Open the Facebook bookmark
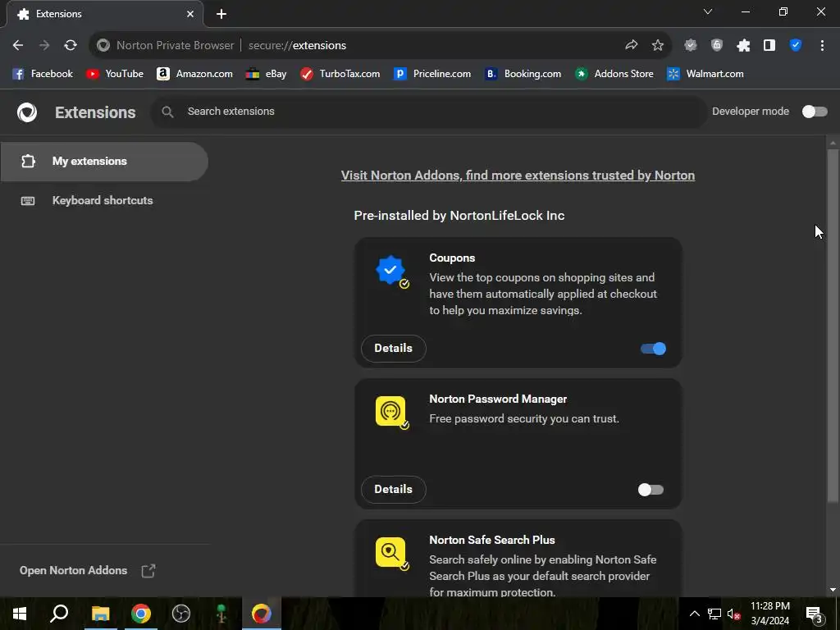This screenshot has height=630, width=840. [x=43, y=74]
